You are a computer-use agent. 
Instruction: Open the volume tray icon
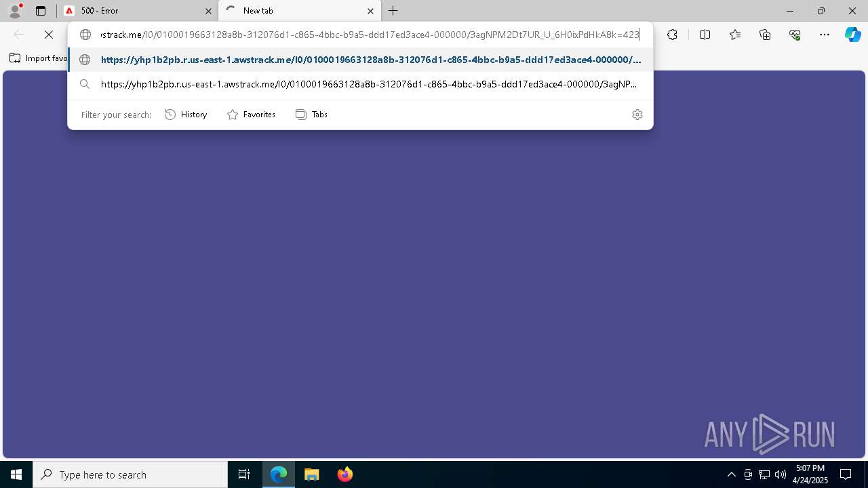pos(780,474)
